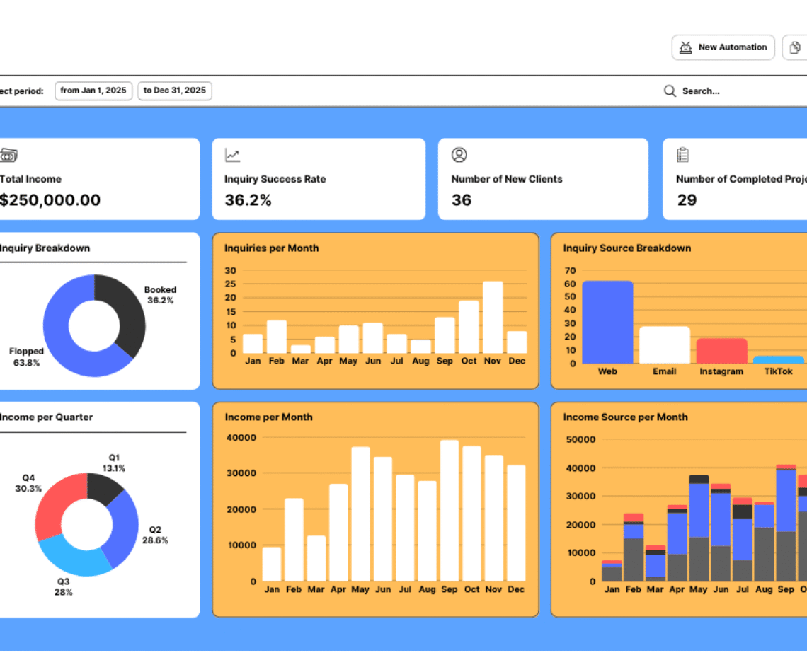Click the trend chart icon above Inquiry Success Rate
Screen dimensions: 807x672
(232, 155)
